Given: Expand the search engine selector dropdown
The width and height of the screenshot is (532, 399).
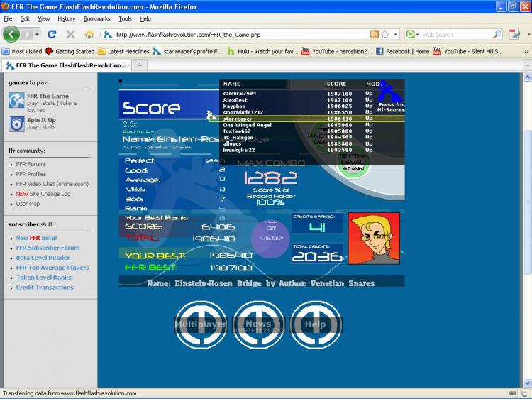Looking at the screenshot, I should pyautogui.click(x=412, y=34).
